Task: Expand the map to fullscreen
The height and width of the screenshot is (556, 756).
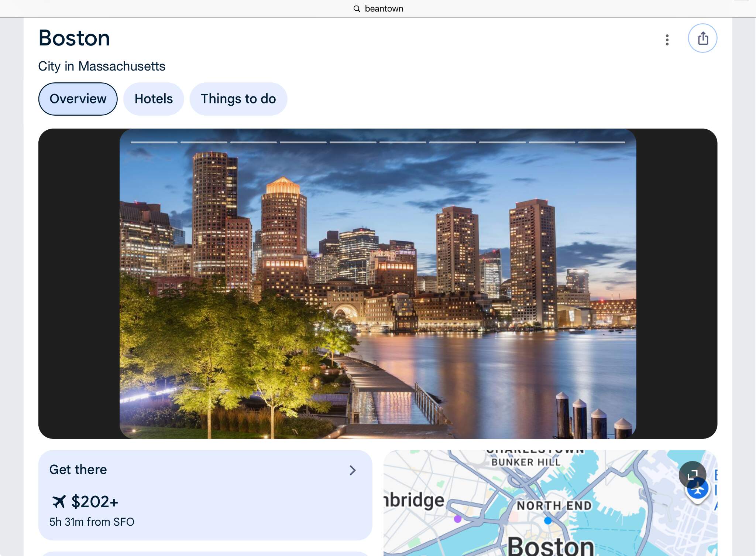Action: pyautogui.click(x=692, y=475)
